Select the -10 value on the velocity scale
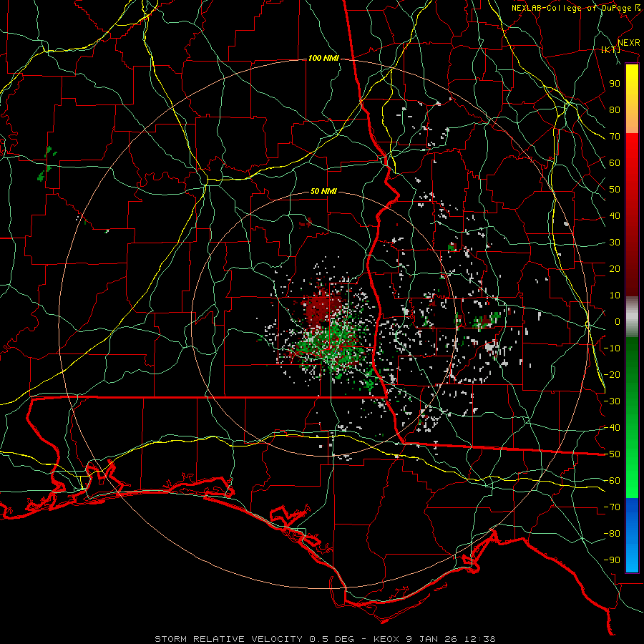644x644 pixels. click(612, 348)
